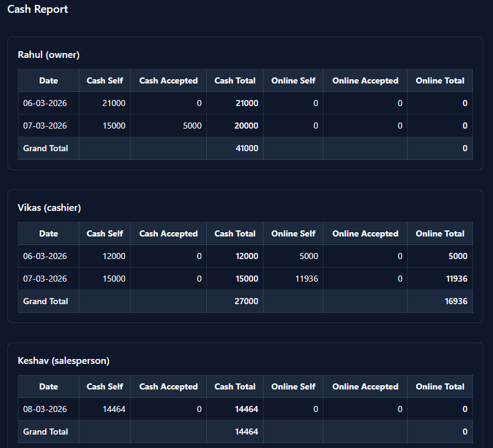The height and width of the screenshot is (448, 493).
Task: Click the Cash Accepted column header
Action: click(x=168, y=80)
